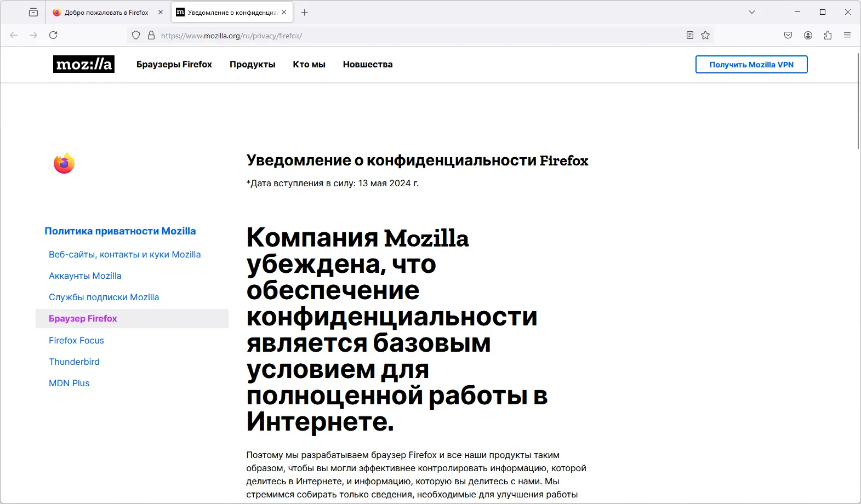Open Firefox Focus privacy link

click(x=76, y=340)
